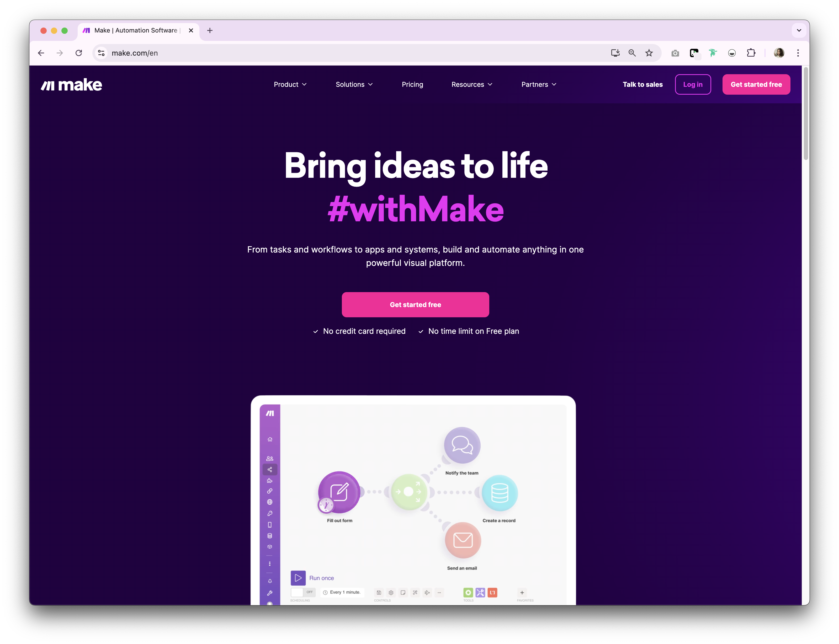Open the Partners menu
The width and height of the screenshot is (839, 644).
(x=538, y=84)
